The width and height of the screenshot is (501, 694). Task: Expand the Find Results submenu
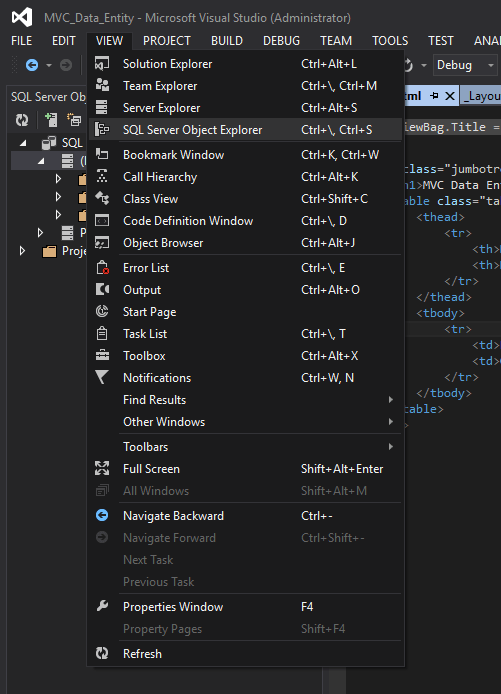390,400
